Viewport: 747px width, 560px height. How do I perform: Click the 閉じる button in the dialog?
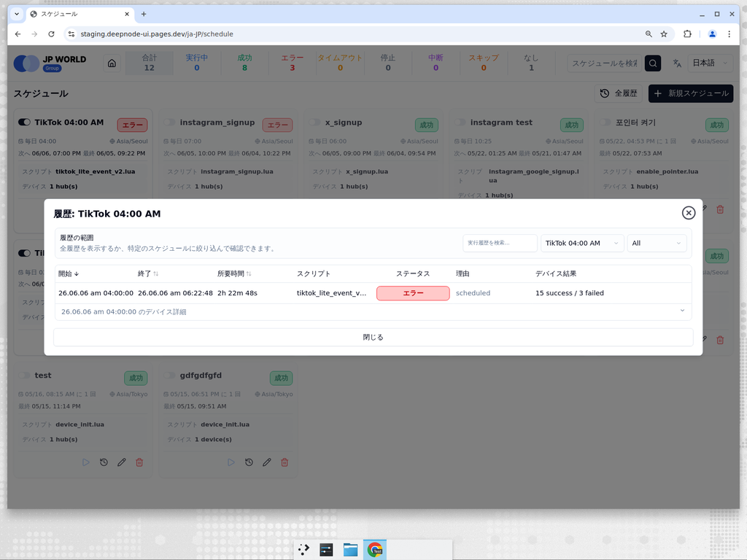[x=373, y=337]
